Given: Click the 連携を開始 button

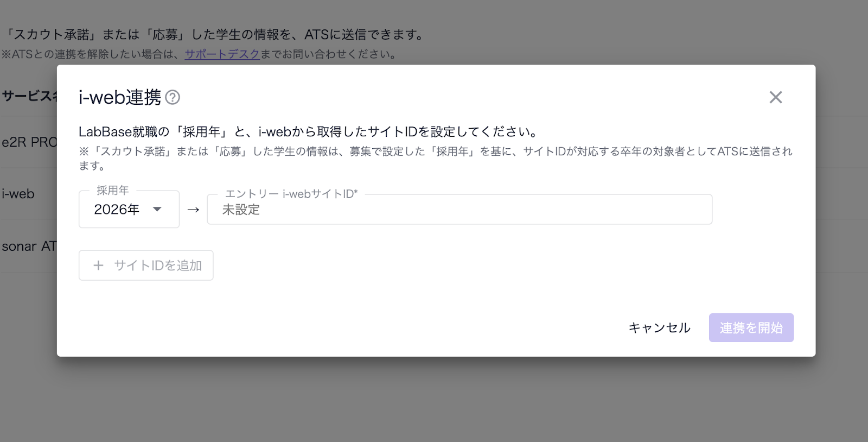Looking at the screenshot, I should click(751, 328).
